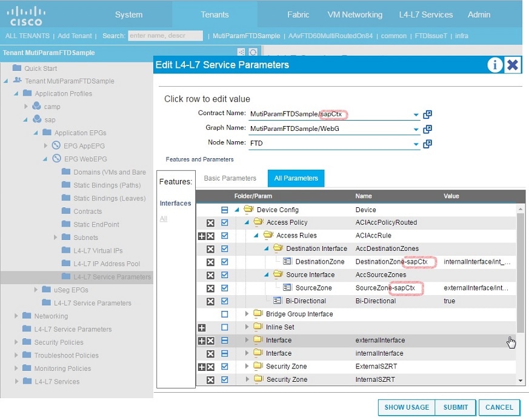The height and width of the screenshot is (420, 529).
Task: Collapse the Destination Interface folder
Action: point(267,249)
